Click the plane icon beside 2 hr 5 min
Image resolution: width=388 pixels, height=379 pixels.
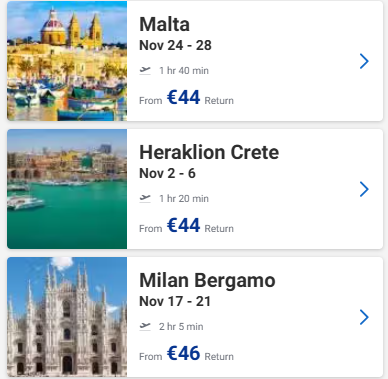(x=145, y=326)
